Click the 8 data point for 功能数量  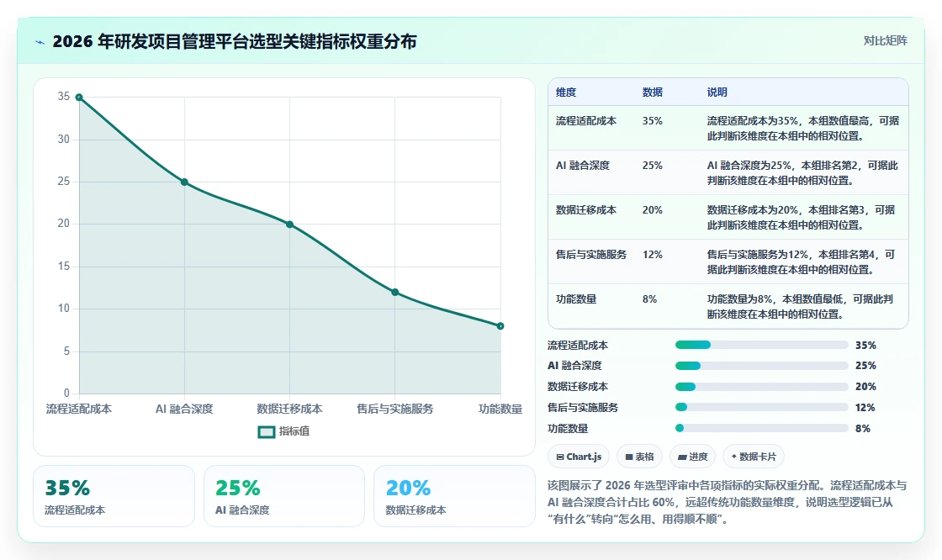point(500,325)
